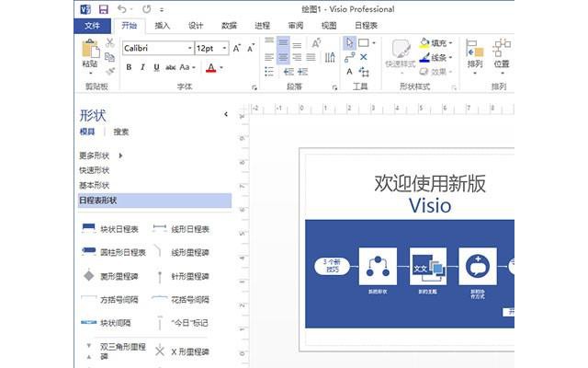Click the Cut scissors icon
The width and height of the screenshot is (588, 368).
point(109,42)
